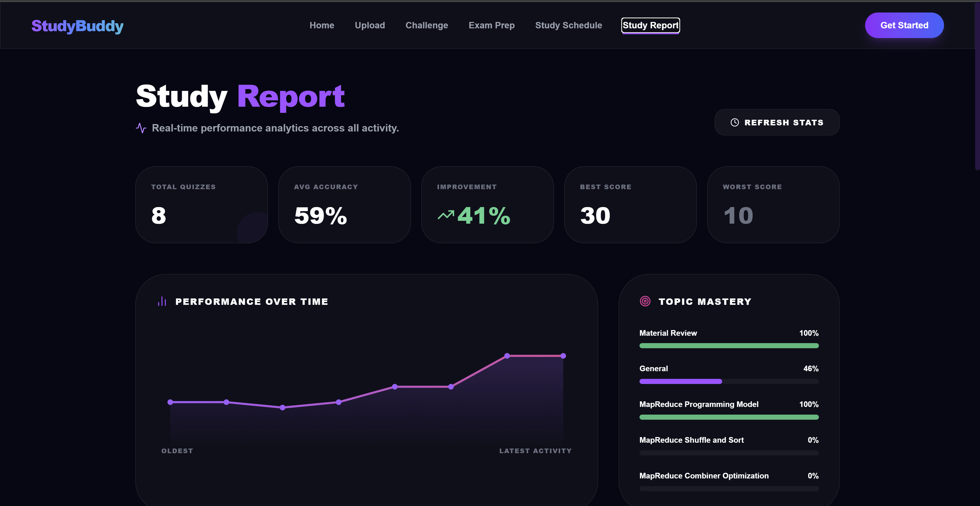Click the page's vertical scrollbar
The image size is (980, 506).
point(977,86)
